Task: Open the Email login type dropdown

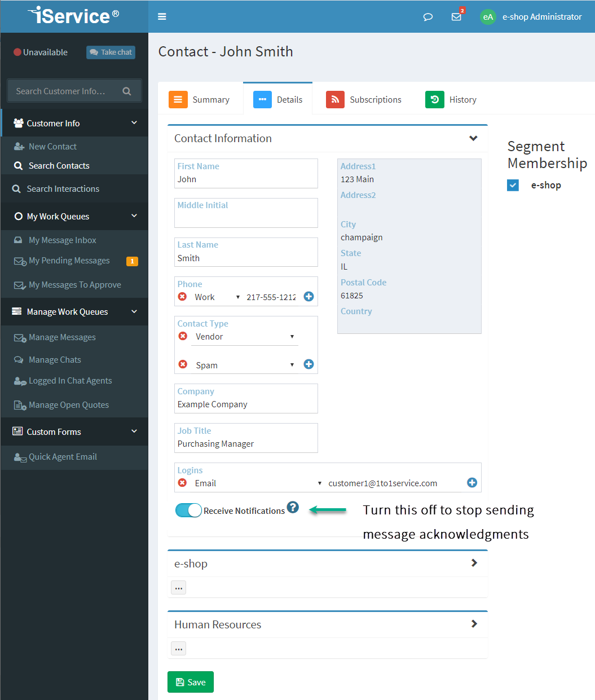Action: point(258,483)
